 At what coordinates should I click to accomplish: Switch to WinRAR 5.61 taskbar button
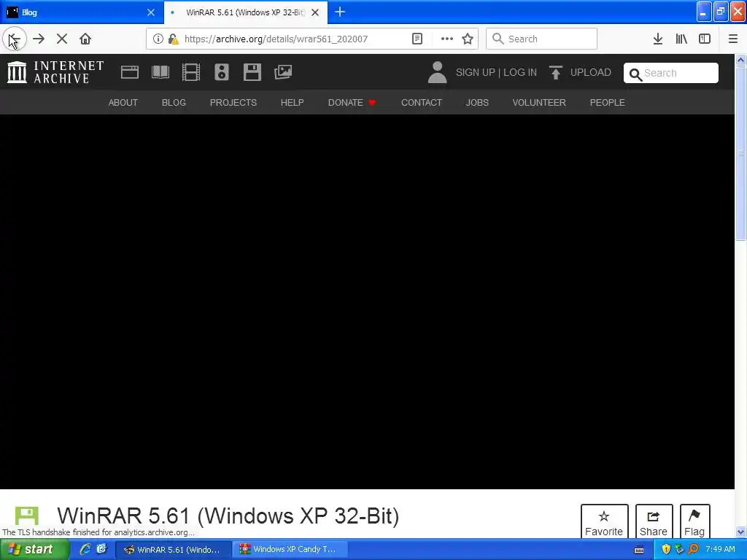[x=174, y=550]
